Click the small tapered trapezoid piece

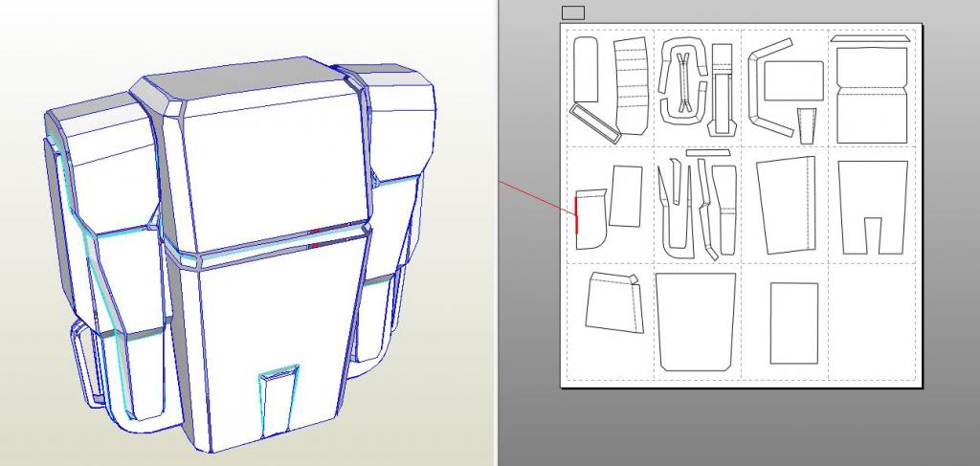click(807, 125)
